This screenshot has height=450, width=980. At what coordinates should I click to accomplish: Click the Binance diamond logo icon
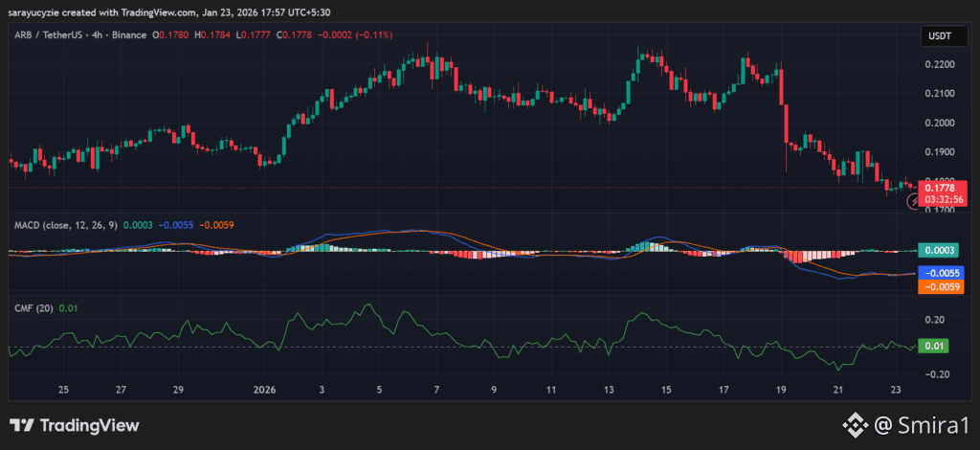[854, 425]
